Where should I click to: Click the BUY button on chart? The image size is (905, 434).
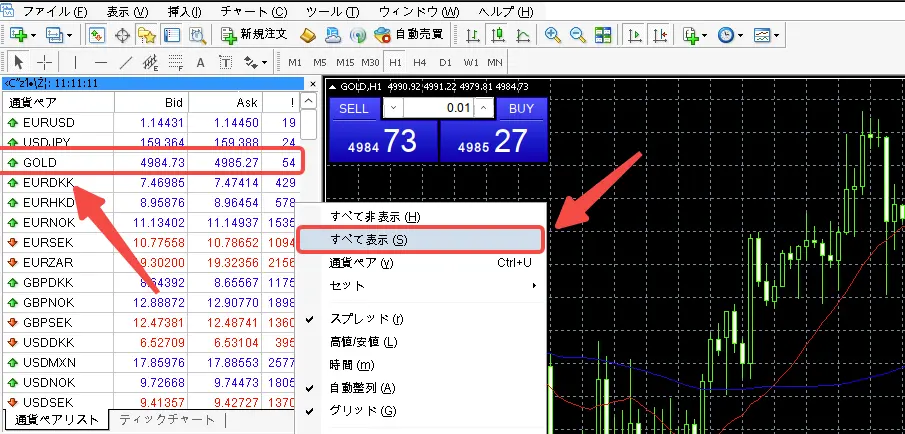pyautogui.click(x=521, y=108)
